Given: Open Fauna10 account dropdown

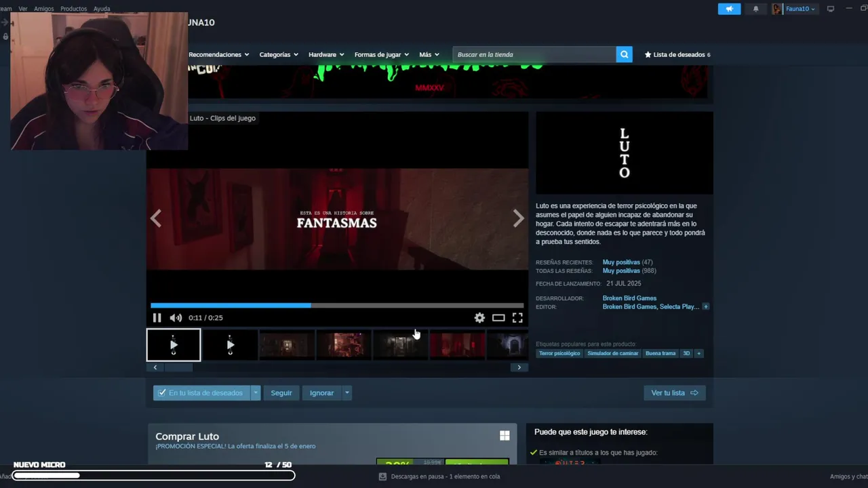Looking at the screenshot, I should 801,9.
